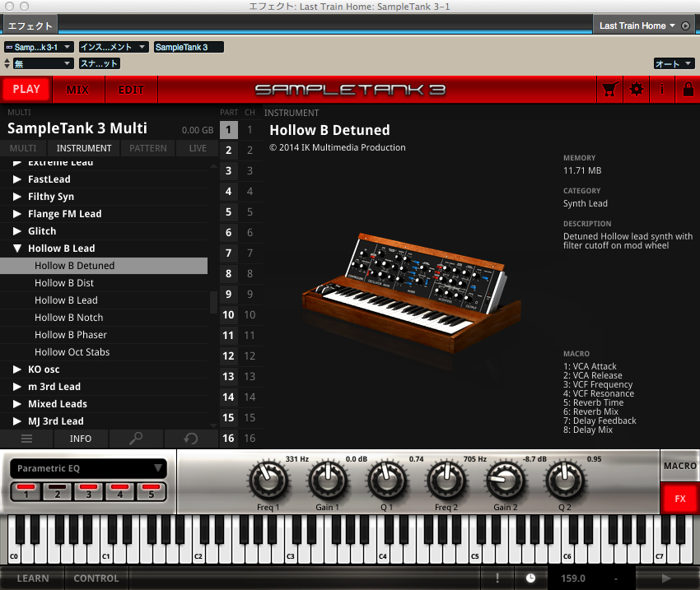Toggle LEARN mode
The width and height of the screenshot is (700, 590).
click(x=33, y=578)
